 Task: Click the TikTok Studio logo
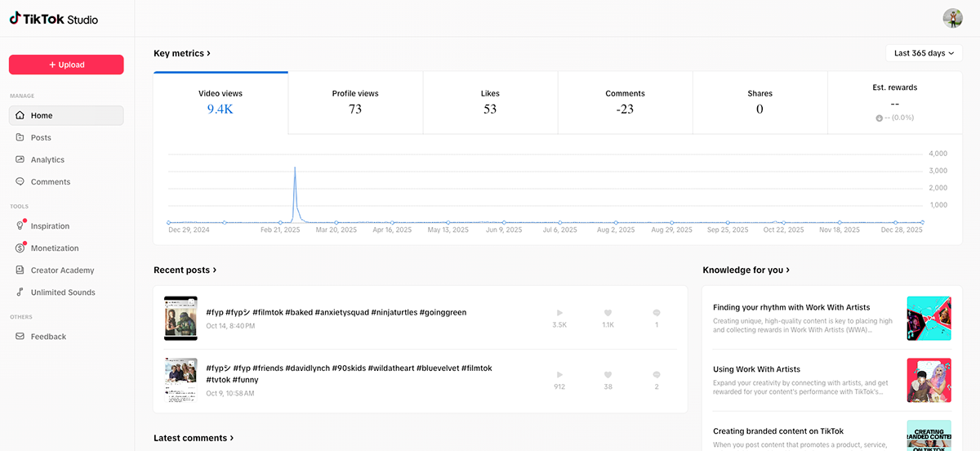(54, 18)
